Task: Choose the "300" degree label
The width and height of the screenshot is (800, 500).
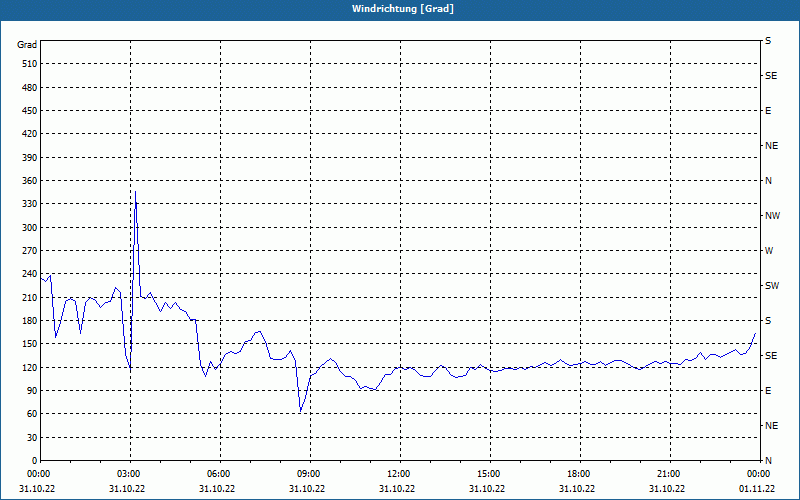Action: [30, 228]
